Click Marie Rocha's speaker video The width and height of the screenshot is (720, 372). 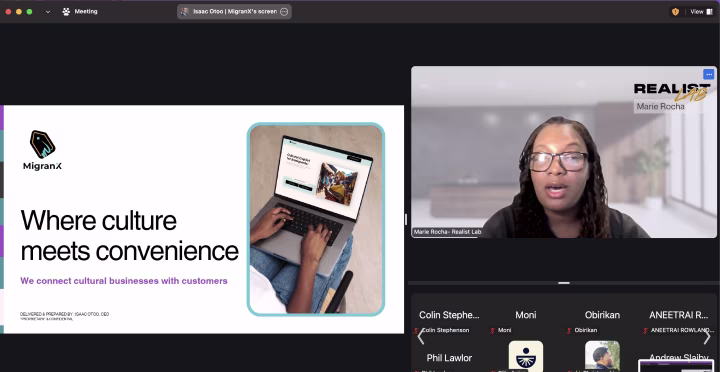[564, 152]
